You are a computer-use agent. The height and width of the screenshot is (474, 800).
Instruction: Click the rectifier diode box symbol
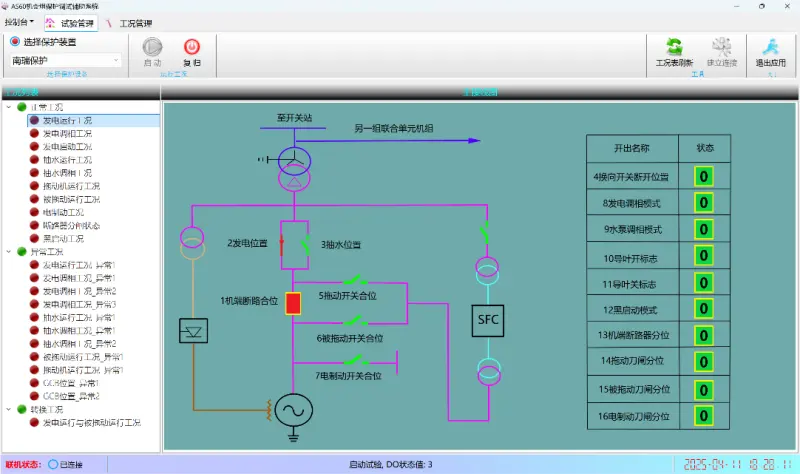tap(193, 331)
